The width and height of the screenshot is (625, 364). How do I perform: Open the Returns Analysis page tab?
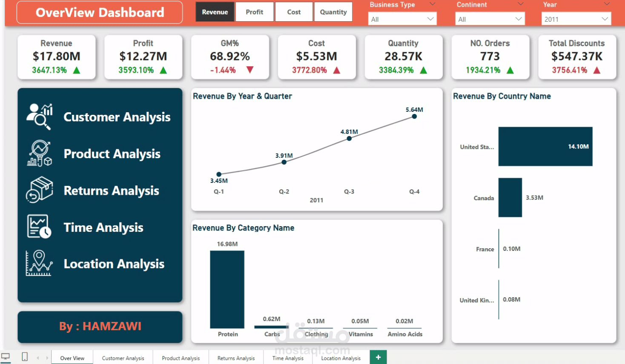point(236,358)
